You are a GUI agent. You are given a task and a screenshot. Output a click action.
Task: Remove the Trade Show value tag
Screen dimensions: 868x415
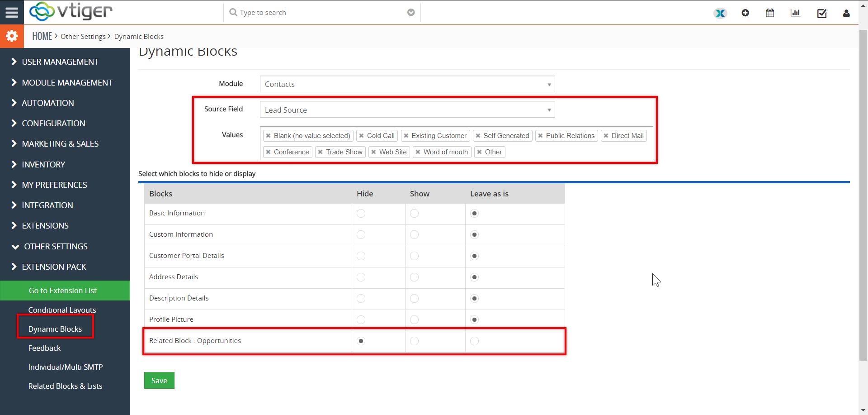[x=320, y=152]
